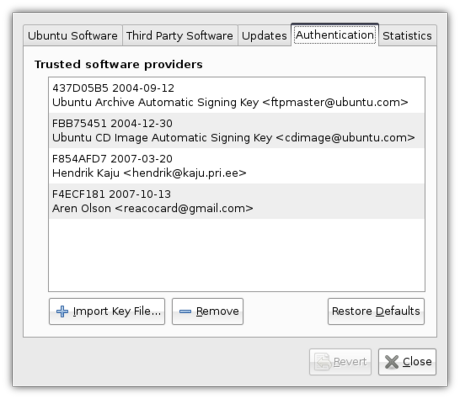Click the X icon on Close button
460x399 pixels.
tap(392, 362)
